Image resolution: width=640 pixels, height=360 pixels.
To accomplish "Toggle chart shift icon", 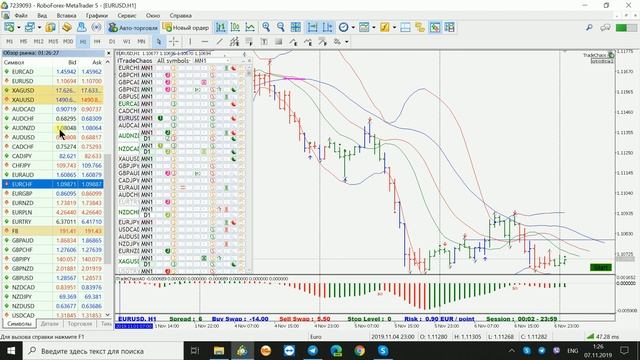I will 327,27.
